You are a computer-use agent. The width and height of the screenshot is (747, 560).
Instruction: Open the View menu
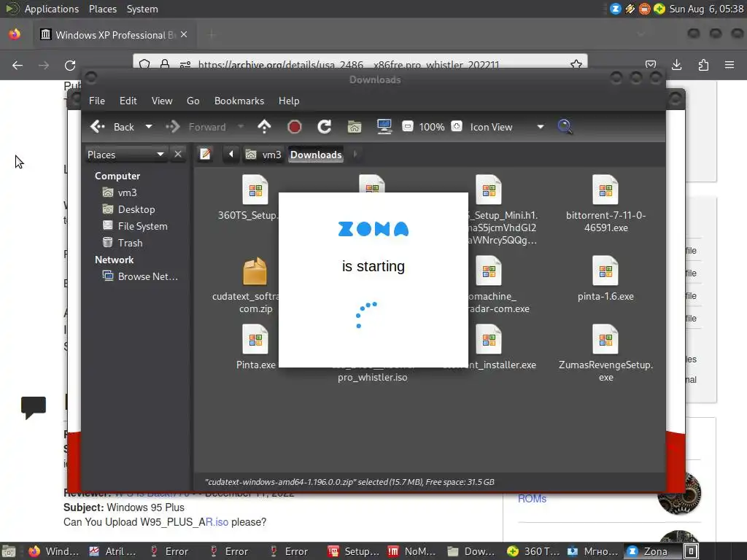162,101
